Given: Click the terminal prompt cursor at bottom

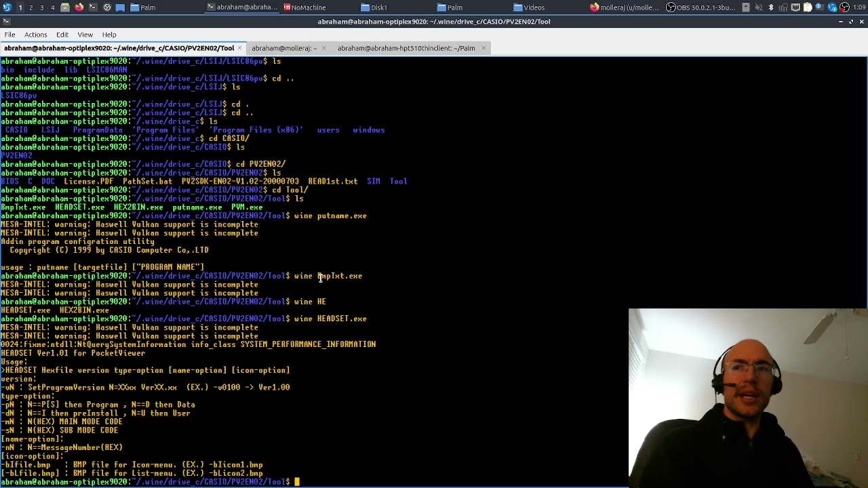Looking at the screenshot, I should (297, 482).
